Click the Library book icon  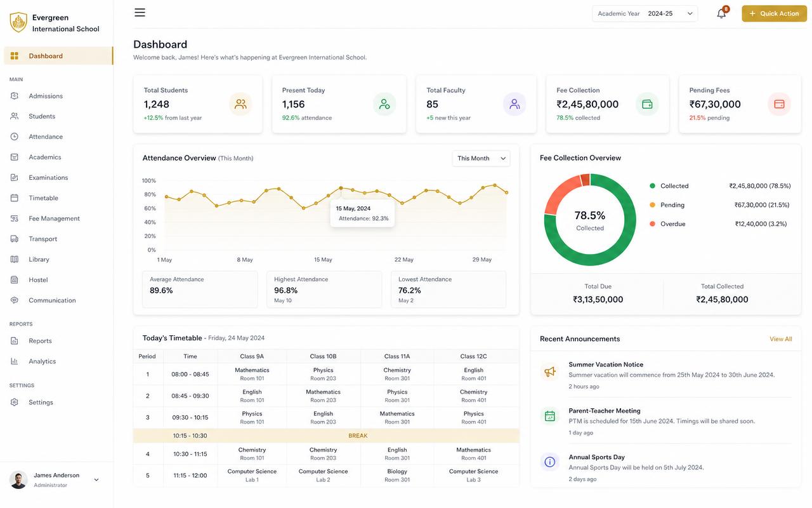click(x=15, y=259)
